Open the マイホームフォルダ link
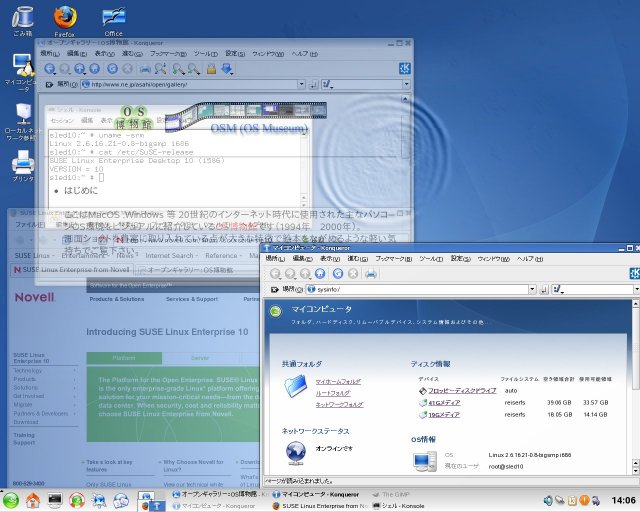The width and height of the screenshot is (640, 512). [x=338, y=382]
